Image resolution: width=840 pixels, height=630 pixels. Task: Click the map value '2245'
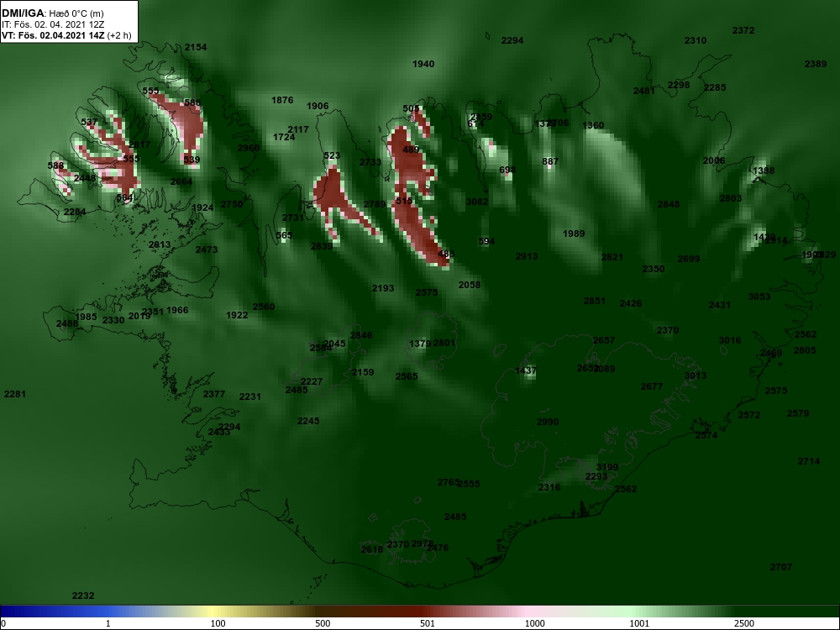click(308, 421)
